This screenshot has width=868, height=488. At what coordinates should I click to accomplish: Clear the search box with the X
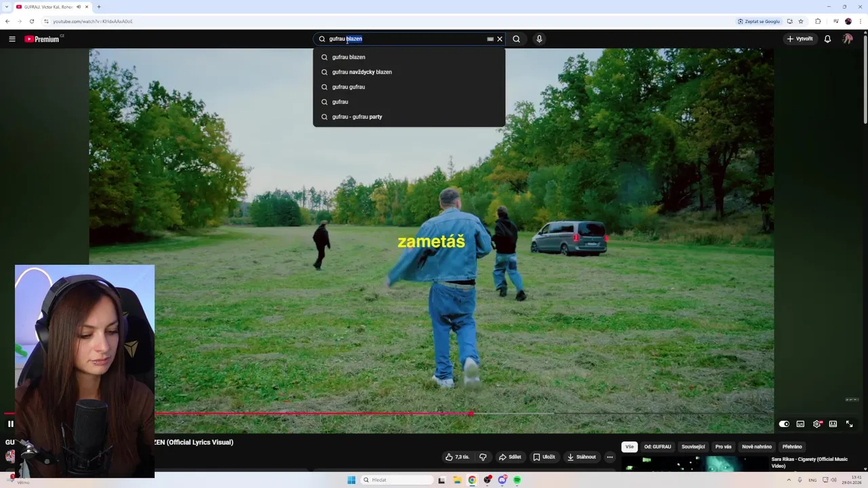coord(500,39)
